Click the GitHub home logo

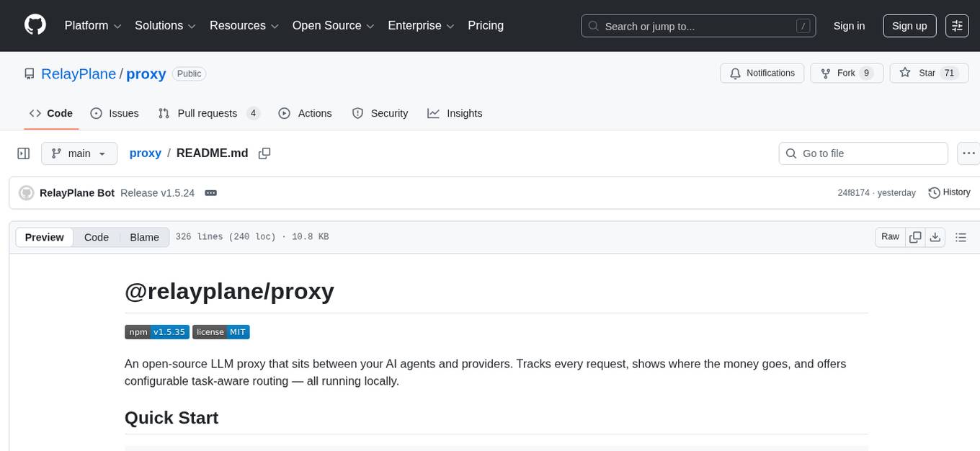[35, 25]
